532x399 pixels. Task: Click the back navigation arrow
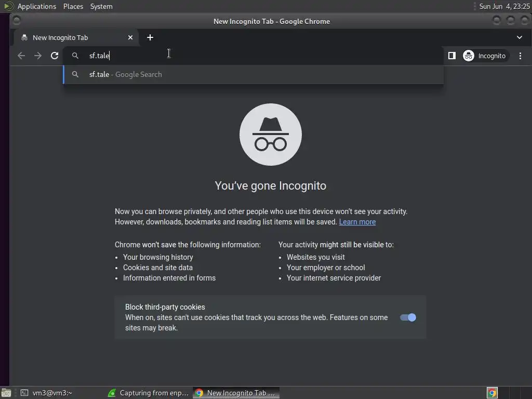point(21,56)
